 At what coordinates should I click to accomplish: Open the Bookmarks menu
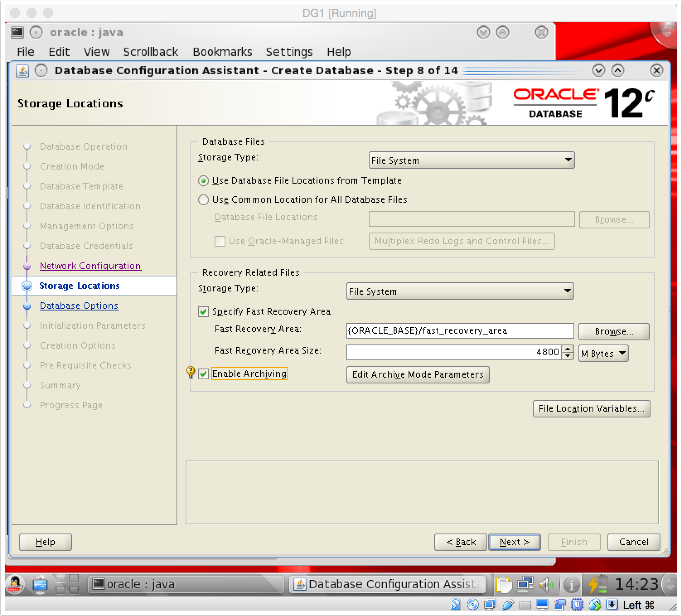222,52
